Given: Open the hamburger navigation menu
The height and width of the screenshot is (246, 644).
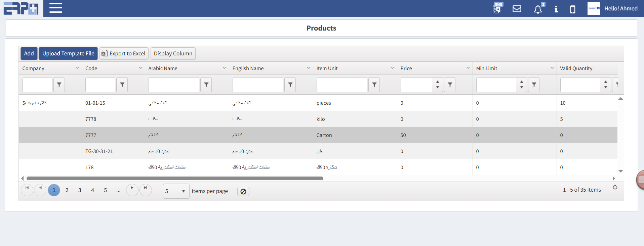Looking at the screenshot, I should point(56,8).
